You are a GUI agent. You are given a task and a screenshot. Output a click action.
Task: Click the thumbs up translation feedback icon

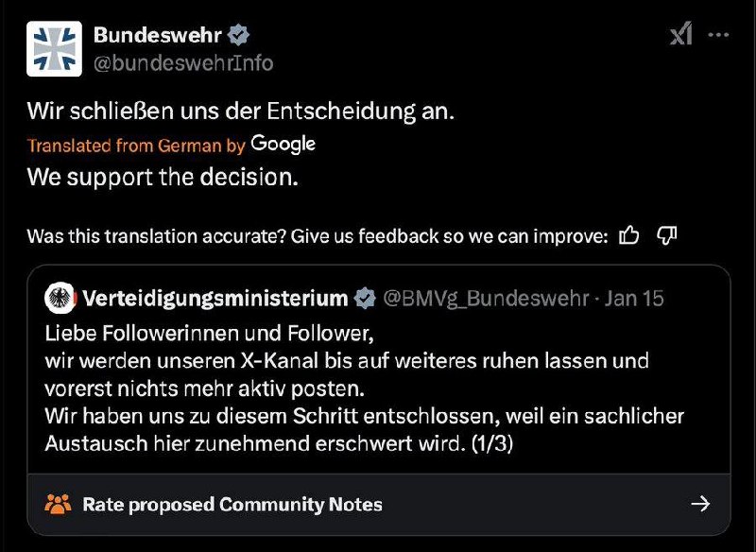(x=628, y=235)
